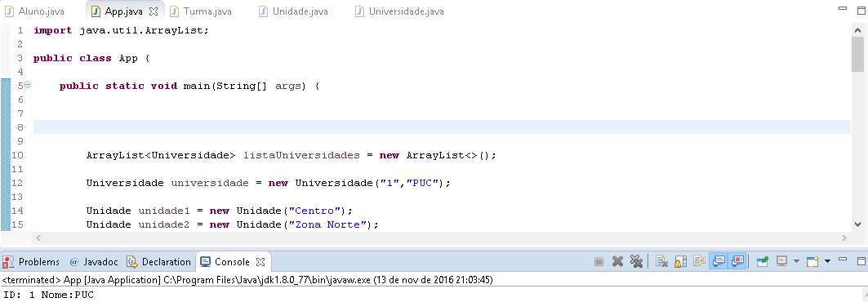Clear the console output
Viewport: 868px width, 302px height.
click(x=661, y=262)
